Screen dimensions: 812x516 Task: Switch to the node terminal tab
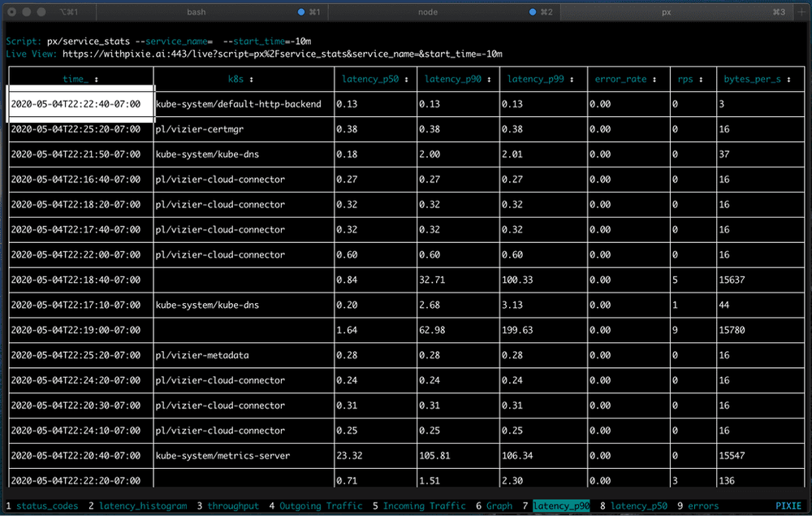pyautogui.click(x=444, y=12)
